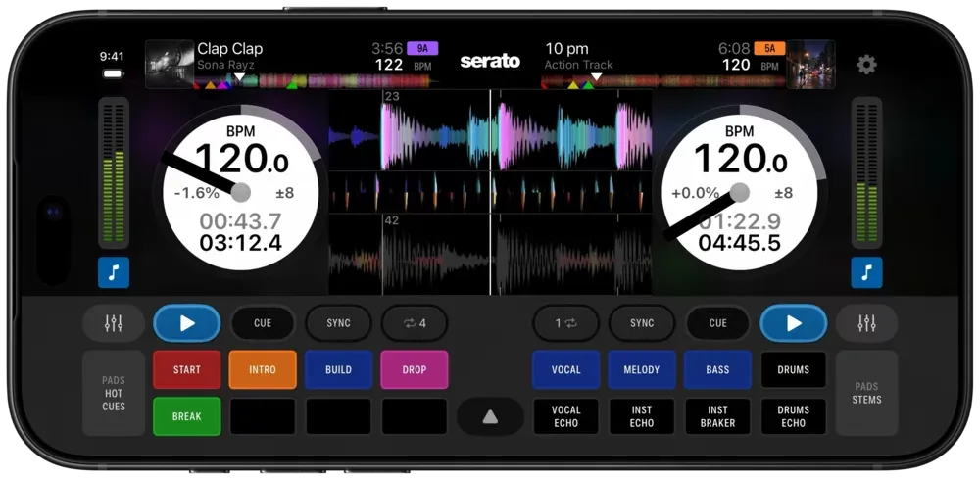Trigger the magenta DROP hot cue pad
Image resolution: width=980 pixels, height=480 pixels.
point(415,370)
